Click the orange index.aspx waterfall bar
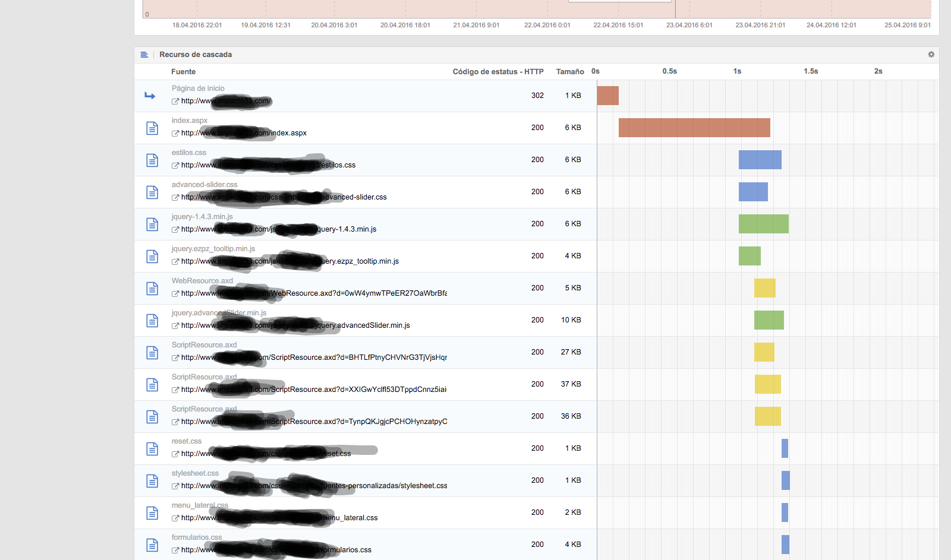 click(694, 128)
